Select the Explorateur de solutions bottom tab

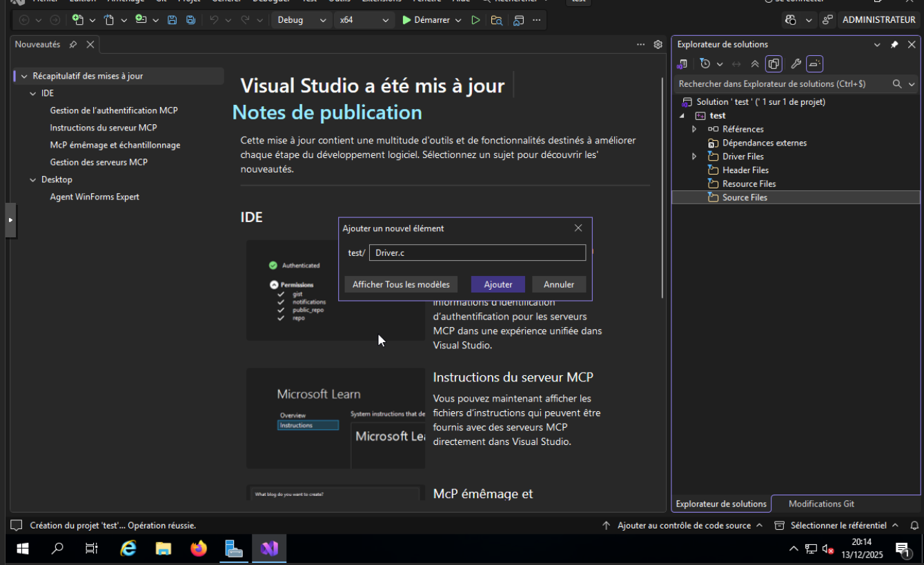721,504
